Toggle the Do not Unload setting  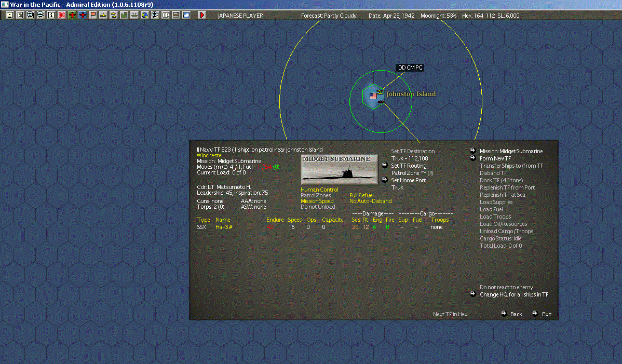coord(318,207)
